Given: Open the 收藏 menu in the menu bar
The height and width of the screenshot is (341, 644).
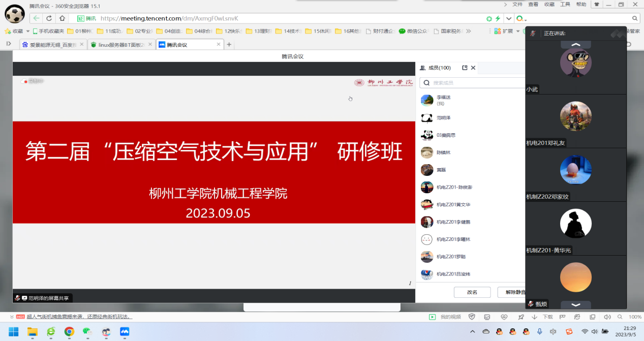Looking at the screenshot, I should pyautogui.click(x=549, y=5).
